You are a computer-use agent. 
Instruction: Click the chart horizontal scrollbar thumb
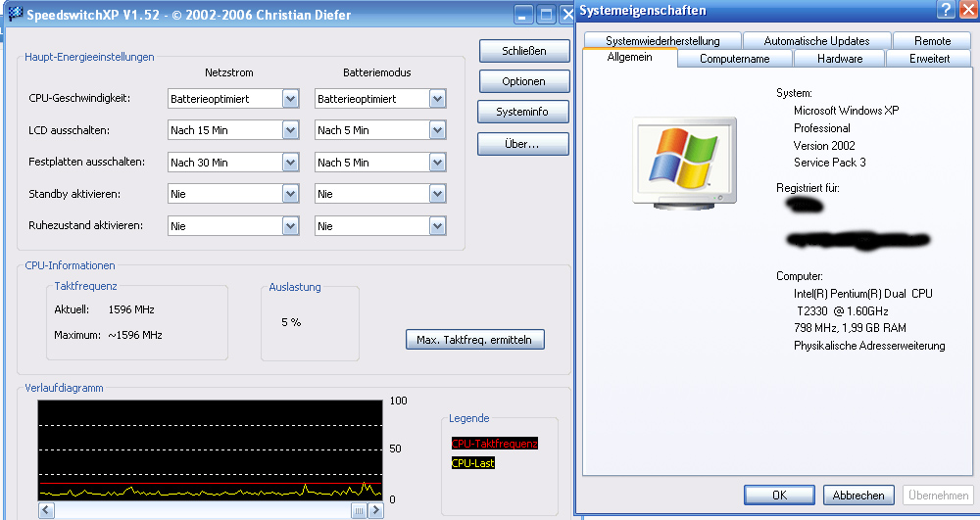359,510
